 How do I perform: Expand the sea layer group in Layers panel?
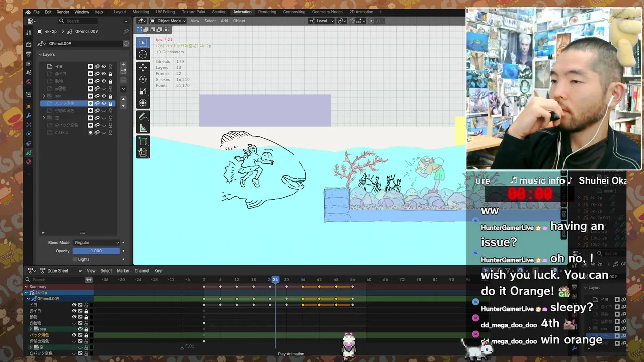[x=44, y=96]
